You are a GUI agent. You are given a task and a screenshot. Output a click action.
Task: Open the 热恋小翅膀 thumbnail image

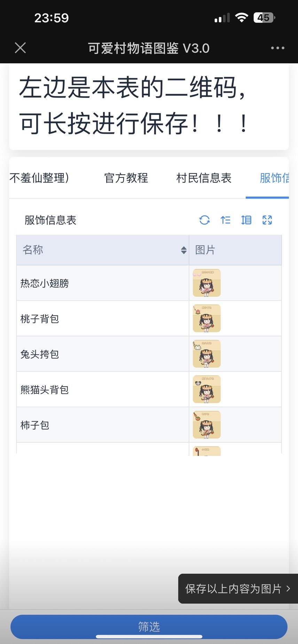pyautogui.click(x=207, y=283)
